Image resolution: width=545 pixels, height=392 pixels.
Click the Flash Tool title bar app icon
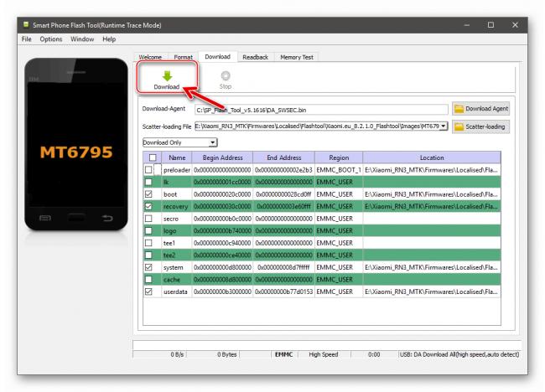click(x=26, y=24)
